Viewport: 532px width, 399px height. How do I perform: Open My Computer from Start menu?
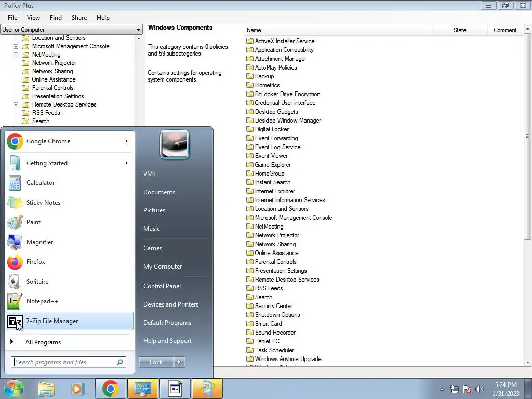[x=163, y=267]
